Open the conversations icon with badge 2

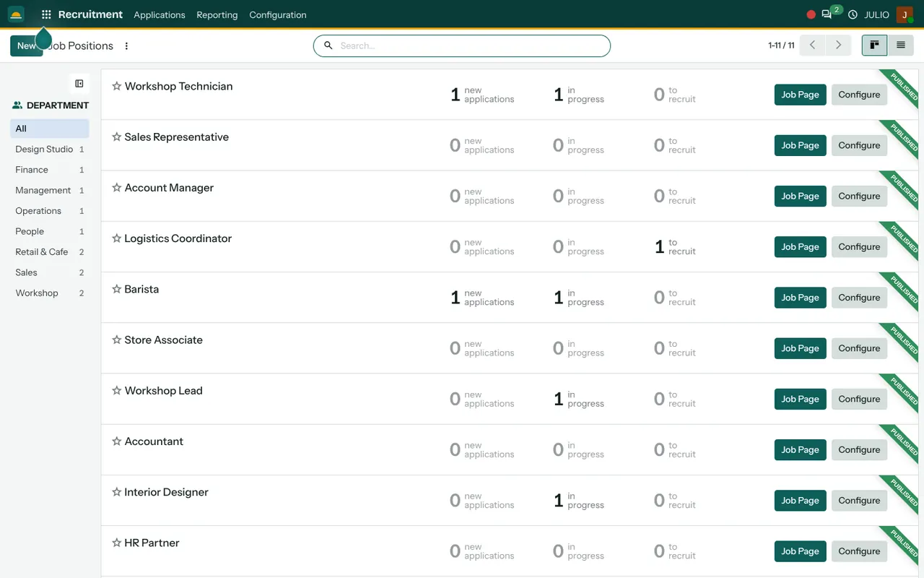pyautogui.click(x=827, y=14)
